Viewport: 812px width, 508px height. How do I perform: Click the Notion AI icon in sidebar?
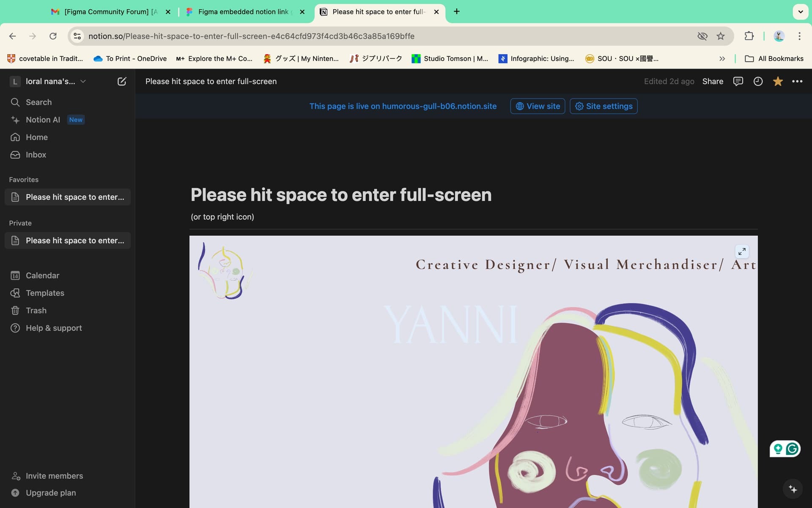coord(15,120)
